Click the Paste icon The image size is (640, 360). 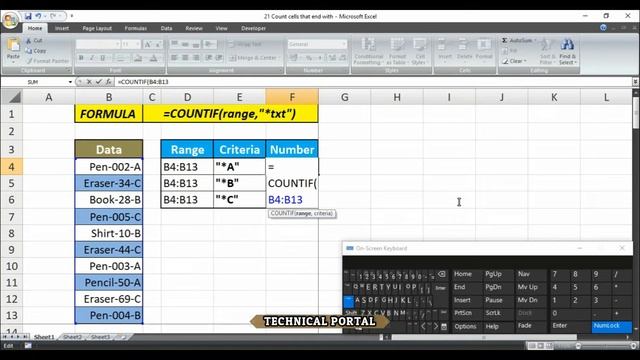(13, 45)
